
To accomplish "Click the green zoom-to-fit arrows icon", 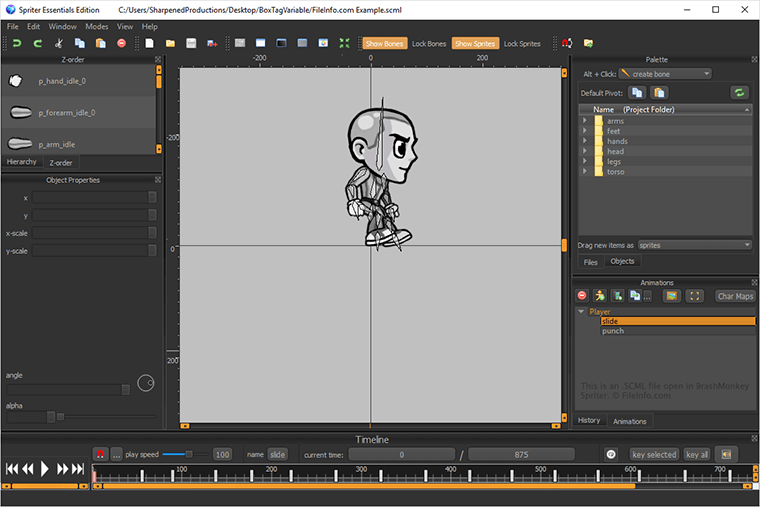I will (x=344, y=44).
